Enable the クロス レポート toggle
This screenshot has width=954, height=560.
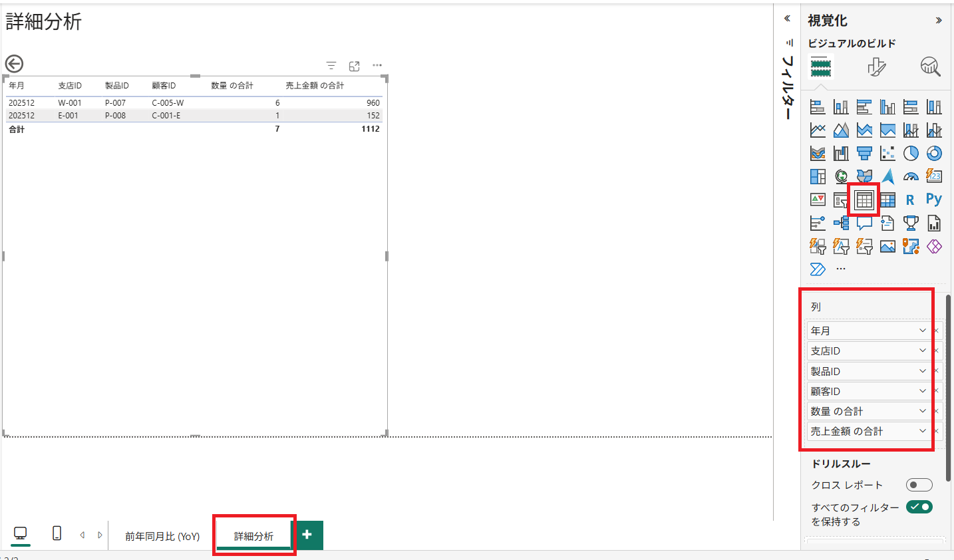[919, 485]
